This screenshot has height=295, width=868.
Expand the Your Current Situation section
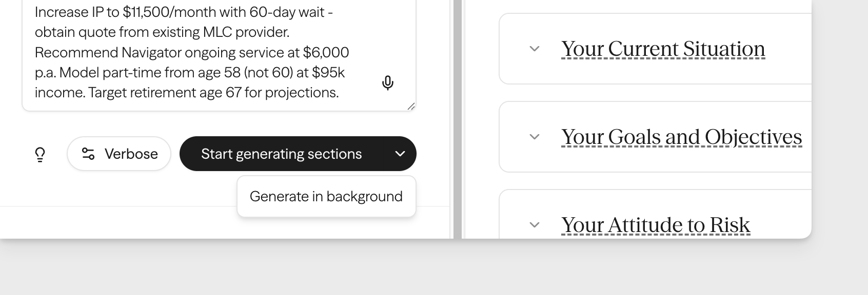[534, 49]
